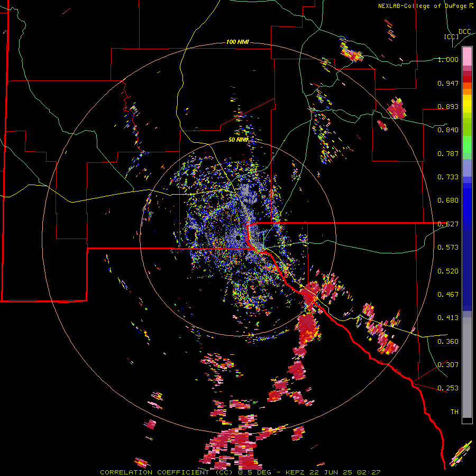Click the 100 NMI range ring label
The width and height of the screenshot is (476, 476).
point(237,42)
